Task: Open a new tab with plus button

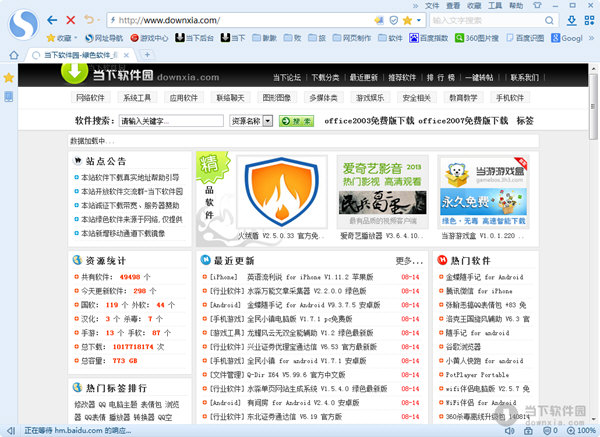Action: (x=147, y=55)
